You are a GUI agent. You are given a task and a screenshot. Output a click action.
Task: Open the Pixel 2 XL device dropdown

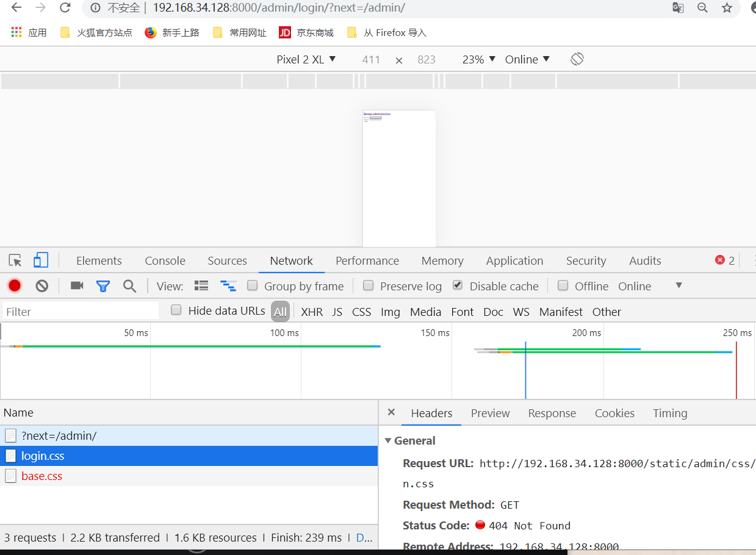click(x=306, y=59)
